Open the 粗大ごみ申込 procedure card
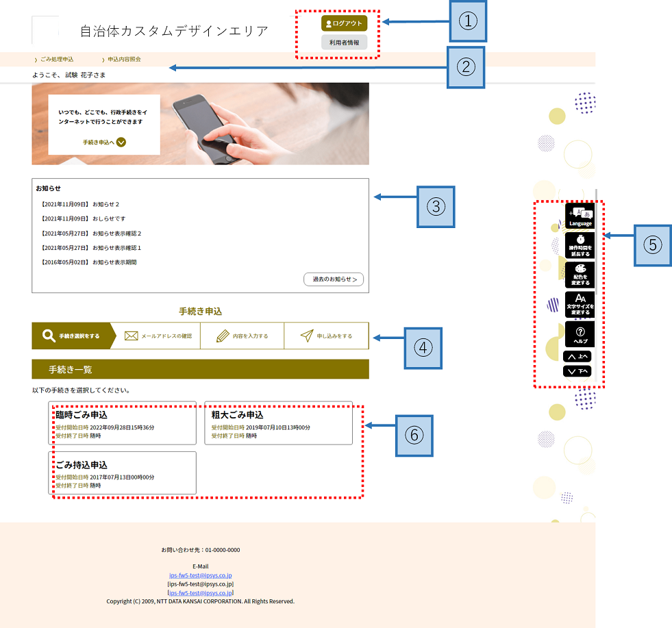Viewport: 672px width, 628px height. 279,423
